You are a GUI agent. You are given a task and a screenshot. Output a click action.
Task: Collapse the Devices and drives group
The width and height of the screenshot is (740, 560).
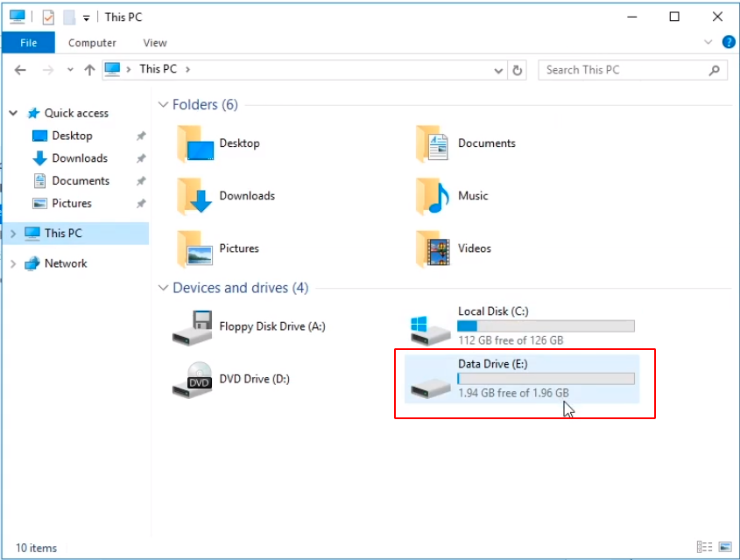pos(163,289)
